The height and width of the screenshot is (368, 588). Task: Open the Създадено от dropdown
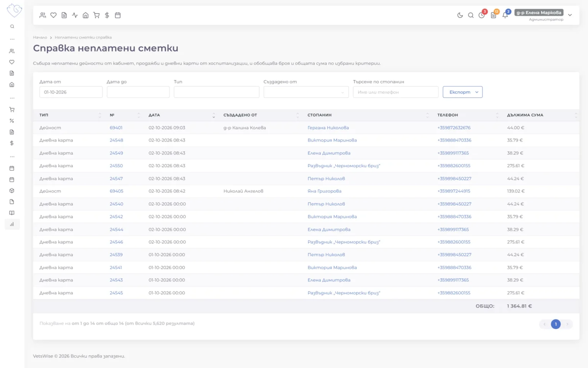coord(306,92)
